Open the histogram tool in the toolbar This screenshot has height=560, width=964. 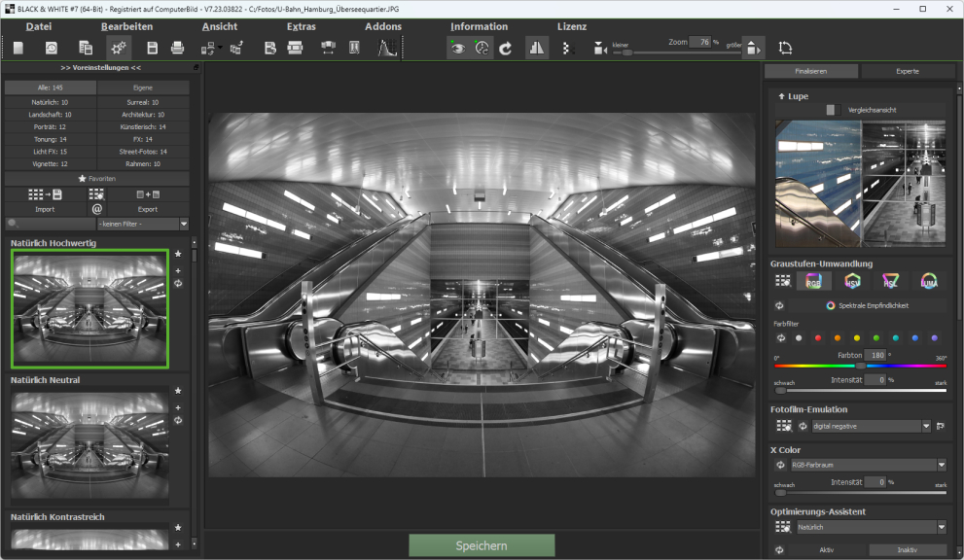pos(387,47)
